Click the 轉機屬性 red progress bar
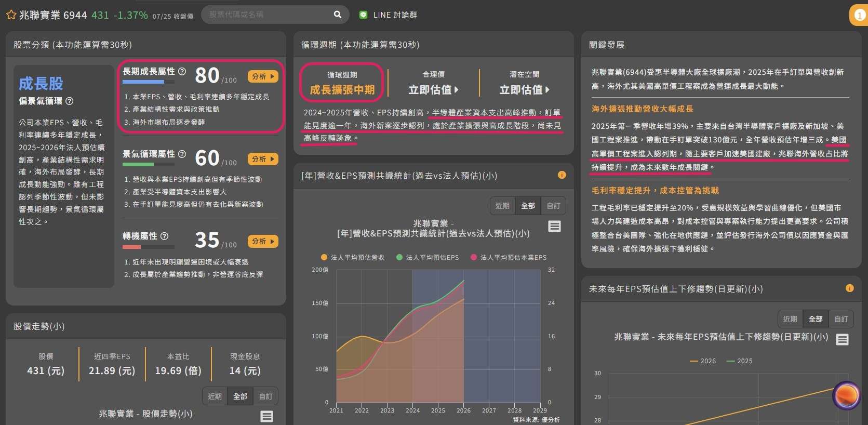This screenshot has width=868, height=425. click(x=148, y=246)
